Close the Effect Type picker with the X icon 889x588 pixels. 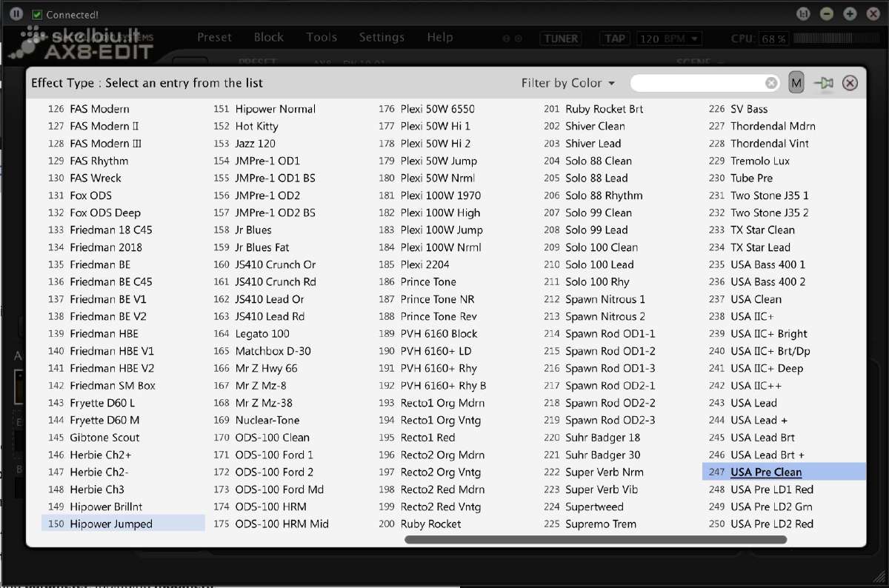pyautogui.click(x=850, y=83)
